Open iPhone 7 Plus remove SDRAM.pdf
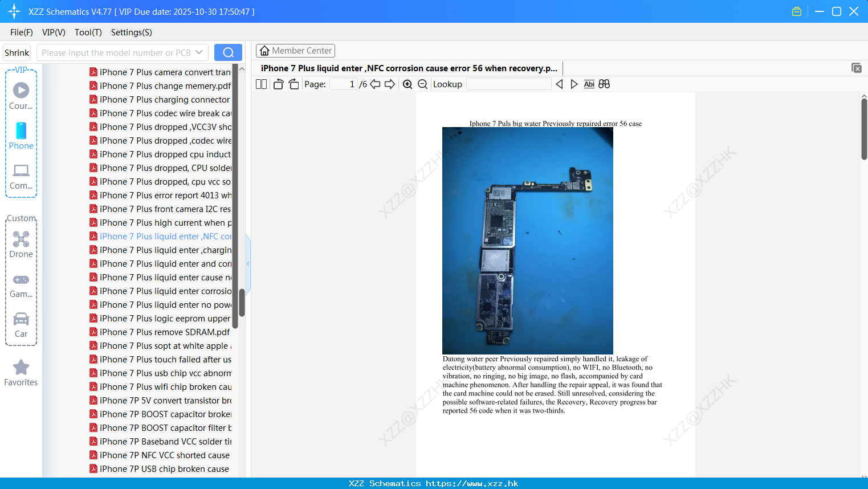 [160, 332]
